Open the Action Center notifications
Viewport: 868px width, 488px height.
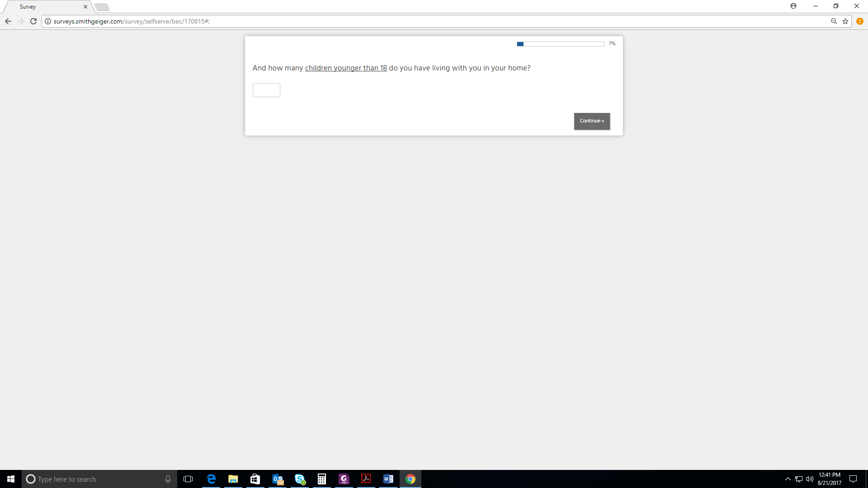click(x=853, y=479)
